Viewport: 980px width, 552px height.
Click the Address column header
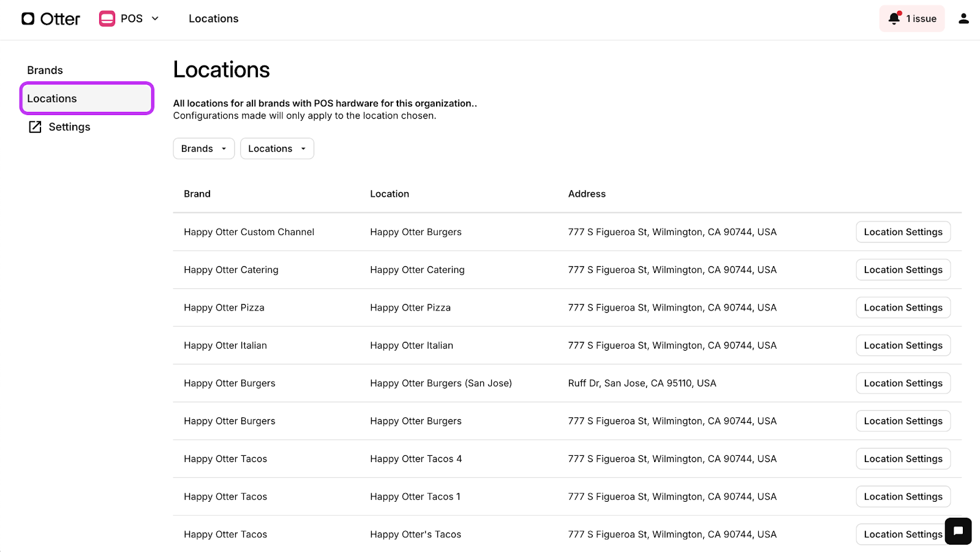tap(587, 194)
